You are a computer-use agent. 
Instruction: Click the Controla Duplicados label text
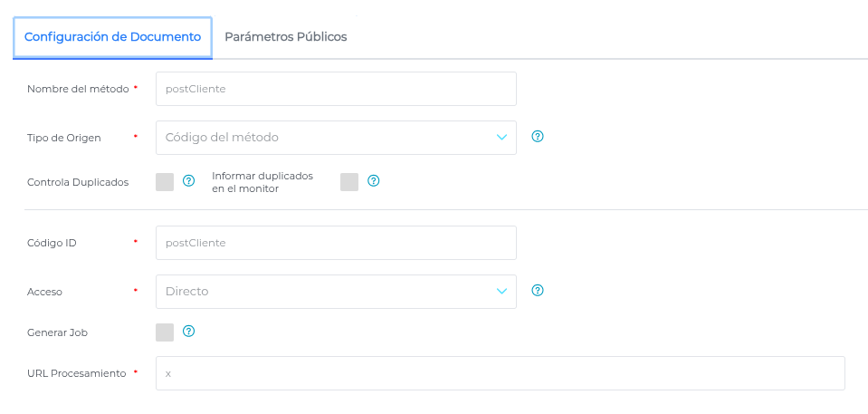tap(78, 182)
